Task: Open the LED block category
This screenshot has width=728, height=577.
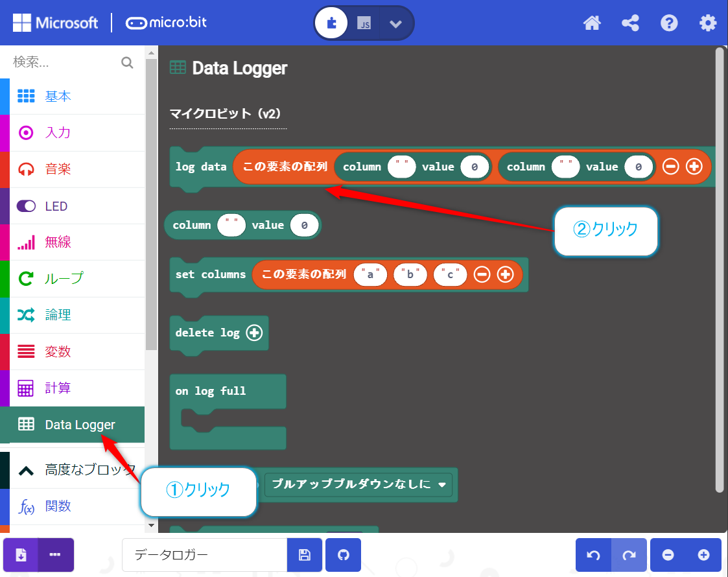Action: click(73, 206)
